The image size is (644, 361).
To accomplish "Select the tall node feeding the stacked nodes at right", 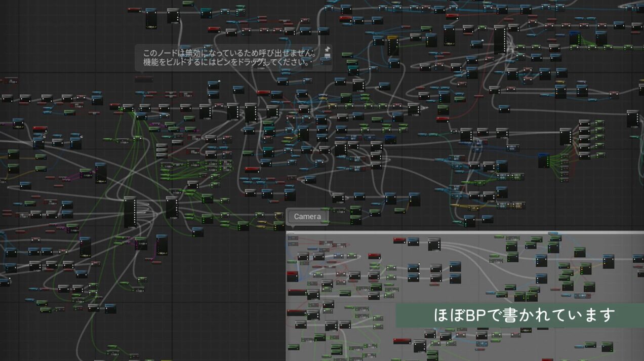I will coord(566,137).
